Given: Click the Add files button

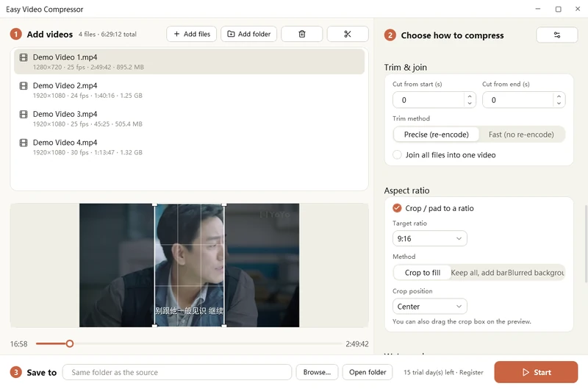Looking at the screenshot, I should click(192, 34).
